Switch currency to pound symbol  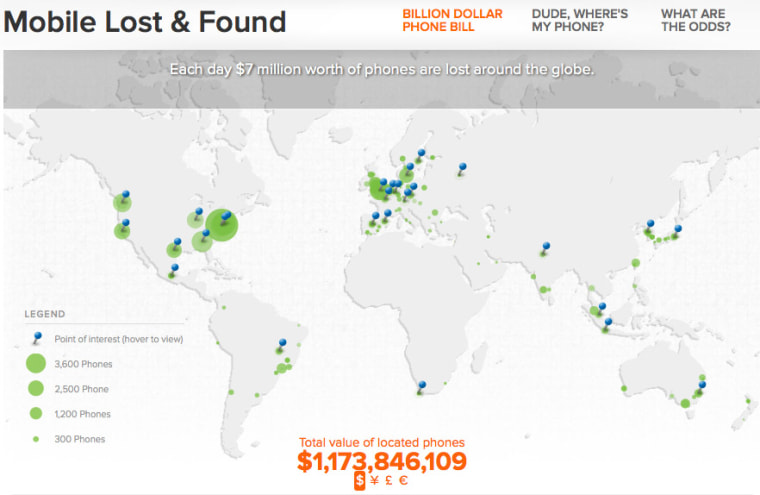pyautogui.click(x=388, y=481)
